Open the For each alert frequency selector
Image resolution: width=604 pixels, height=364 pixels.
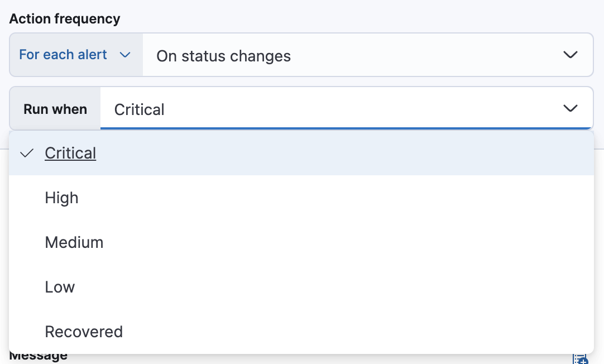(75, 55)
